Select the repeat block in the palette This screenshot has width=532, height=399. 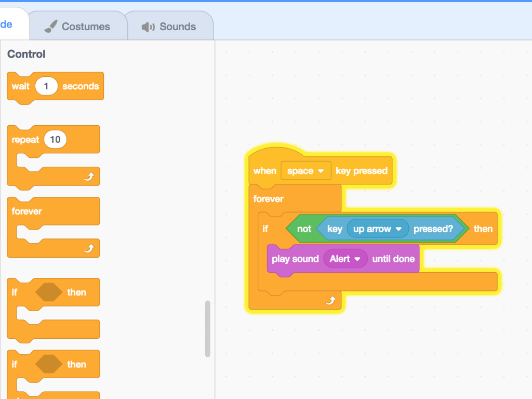(54, 157)
